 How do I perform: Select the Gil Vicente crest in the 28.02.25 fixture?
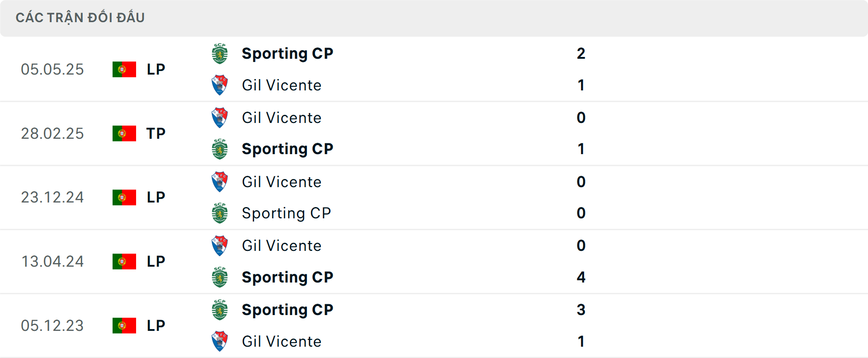220,117
